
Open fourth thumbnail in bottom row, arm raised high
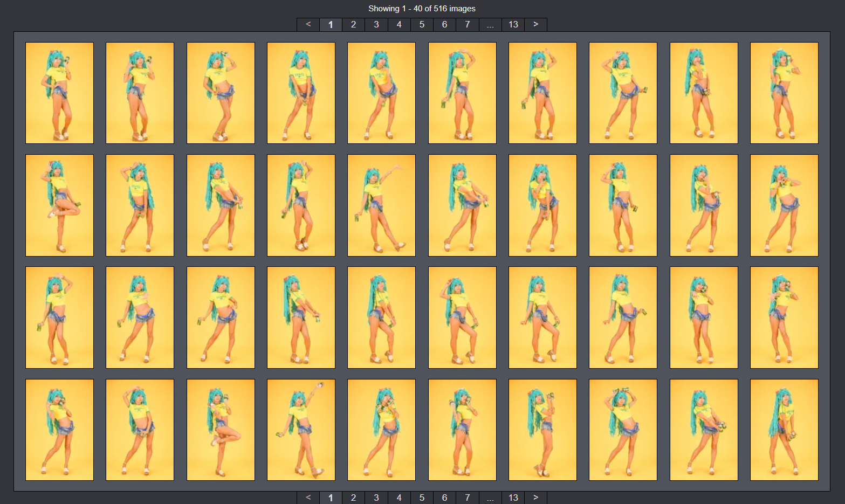coord(301,430)
